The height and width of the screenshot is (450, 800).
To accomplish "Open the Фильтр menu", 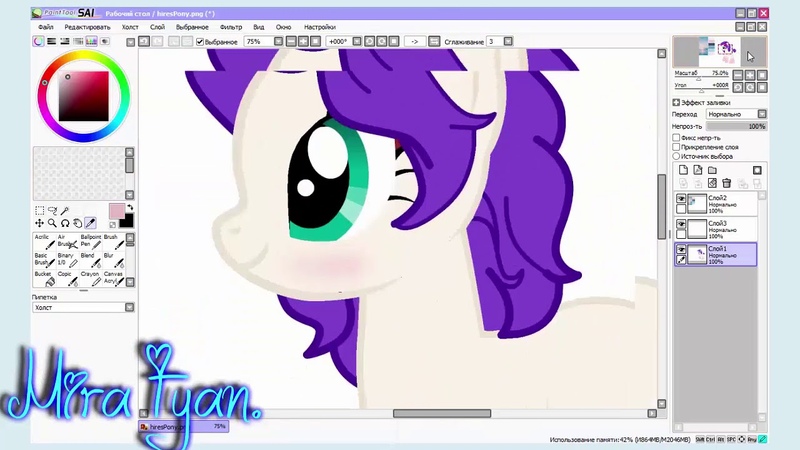I will (x=231, y=27).
